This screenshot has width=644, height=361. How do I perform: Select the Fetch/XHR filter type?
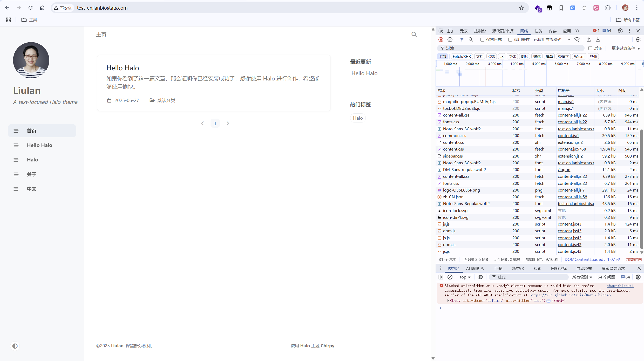coord(462,57)
